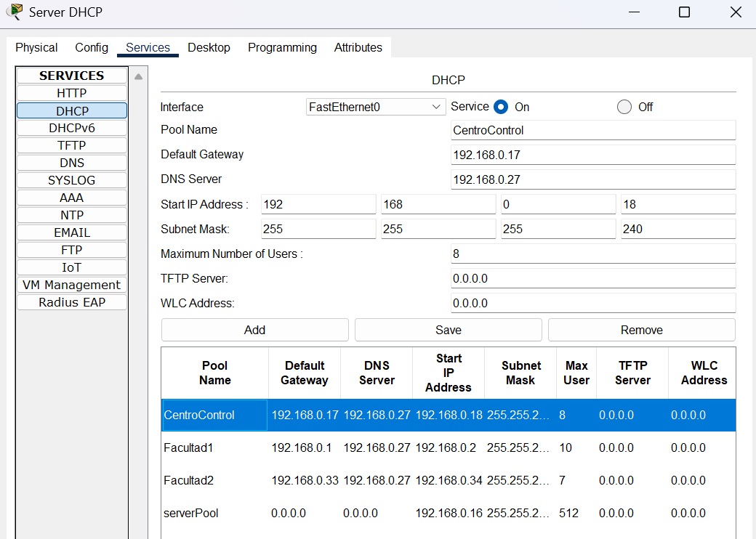
Task: Select HTTP in the services list
Action: click(72, 93)
